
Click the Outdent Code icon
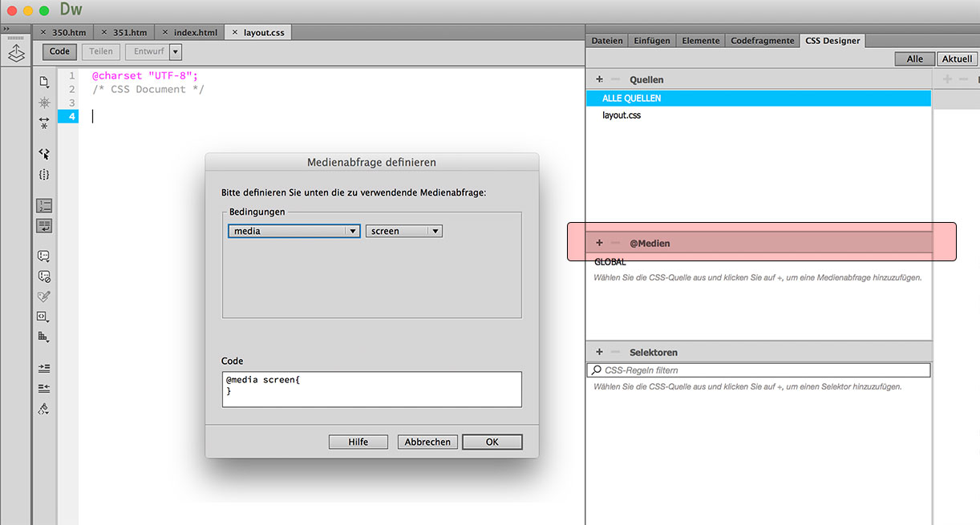point(44,388)
